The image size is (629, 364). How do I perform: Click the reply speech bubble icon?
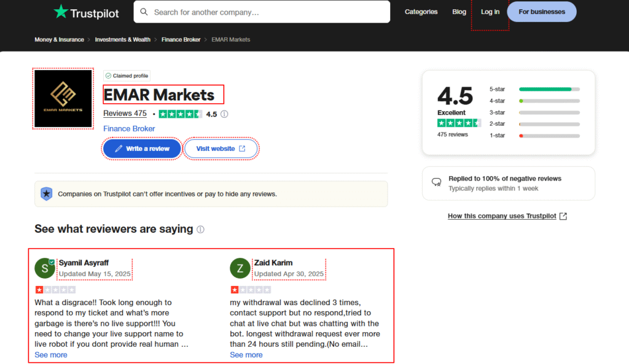click(x=437, y=182)
